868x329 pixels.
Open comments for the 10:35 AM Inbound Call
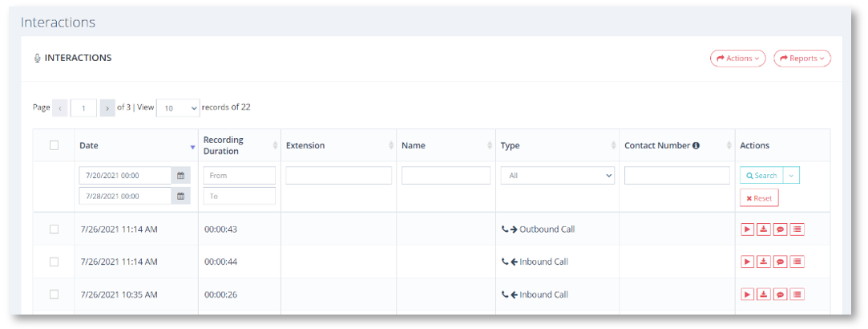[780, 294]
